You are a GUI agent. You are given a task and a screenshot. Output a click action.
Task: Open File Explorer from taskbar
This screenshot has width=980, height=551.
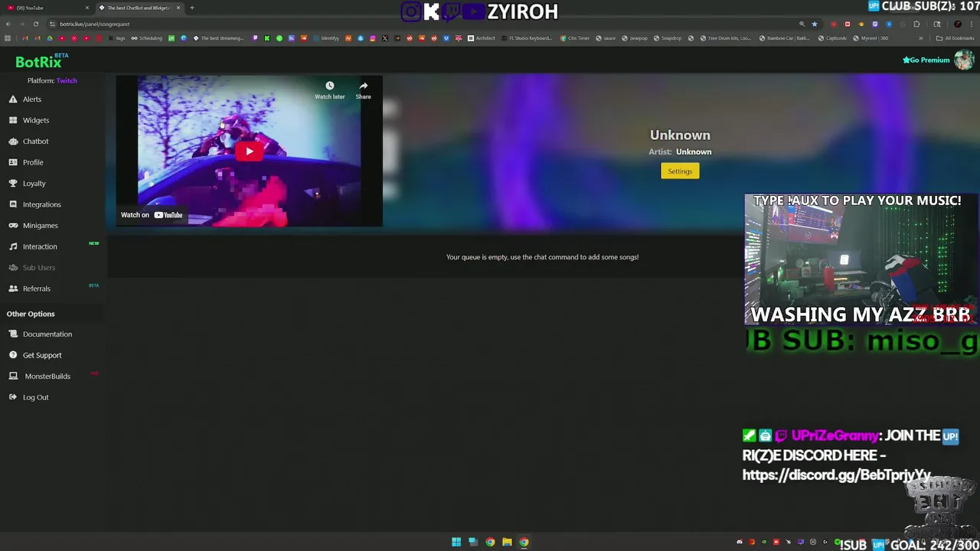(507, 542)
